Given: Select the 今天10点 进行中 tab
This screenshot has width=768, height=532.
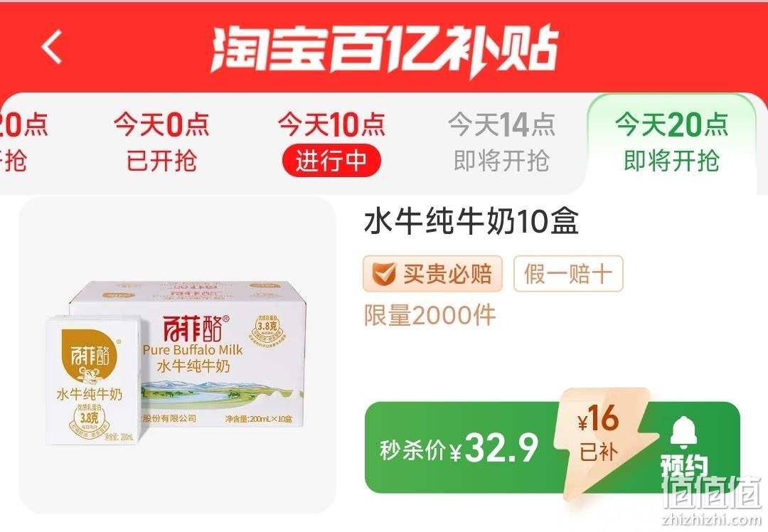Looking at the screenshot, I should 331,142.
